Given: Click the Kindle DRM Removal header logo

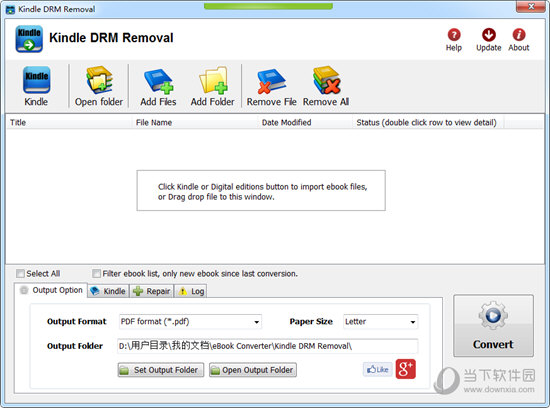Looking at the screenshot, I should [x=29, y=39].
